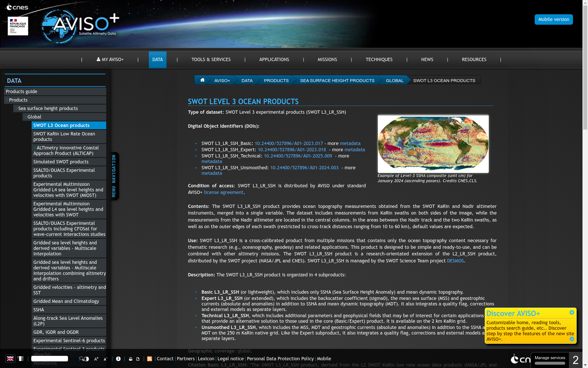The width and height of the screenshot is (588, 368).
Task: Open DOI link 10.24400/527896/A01-2024.003
Action: tap(304, 168)
